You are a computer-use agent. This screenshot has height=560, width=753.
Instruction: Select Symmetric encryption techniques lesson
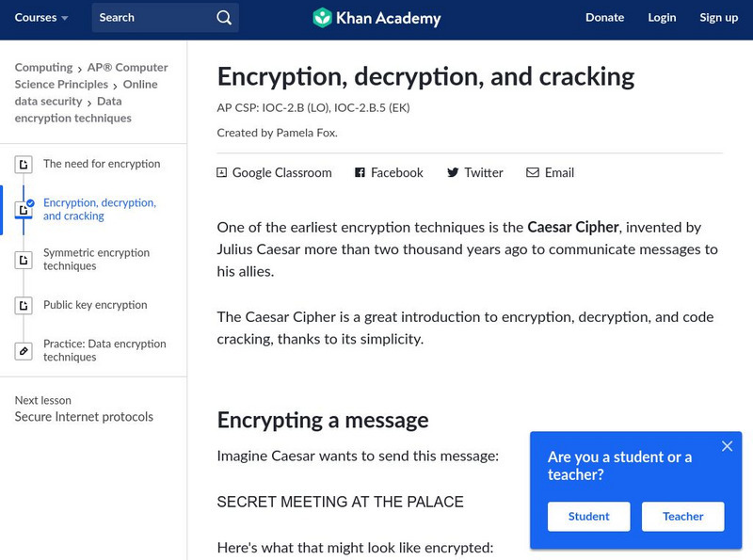[x=96, y=260]
